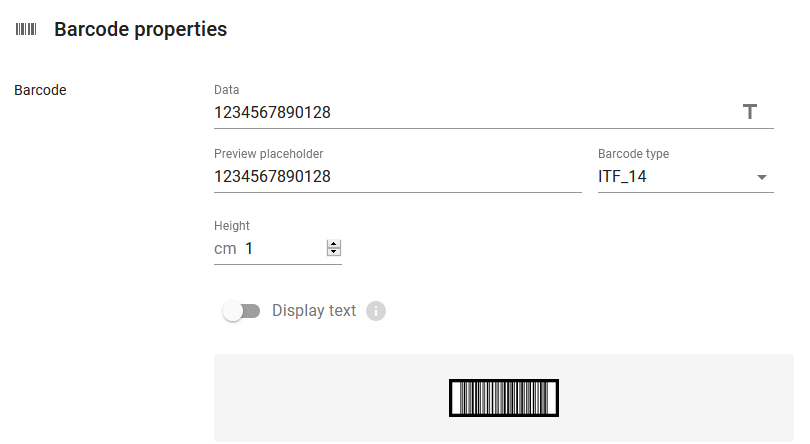Click the Preview placeholder input field
Screen dimensions: 810x444
[398, 177]
